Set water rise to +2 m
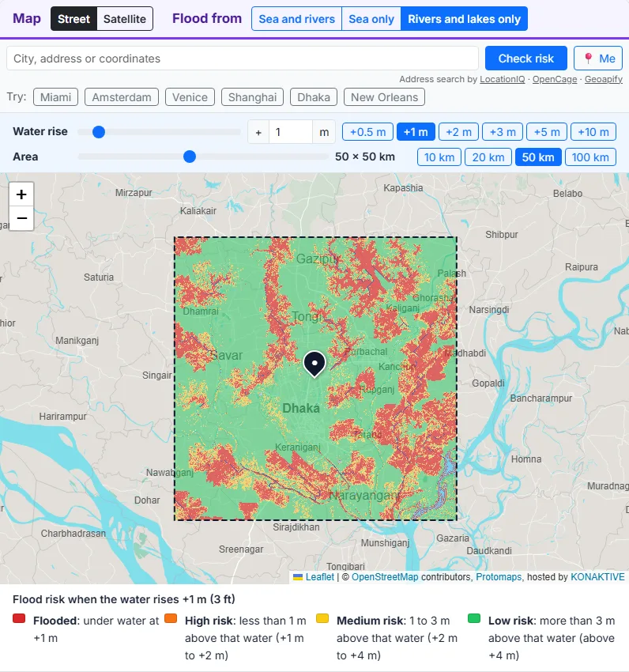This screenshot has width=629, height=672. [x=458, y=132]
